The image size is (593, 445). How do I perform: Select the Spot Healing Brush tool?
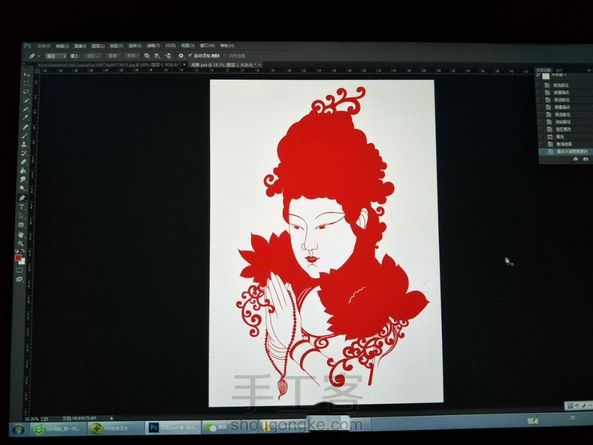pos(25,127)
